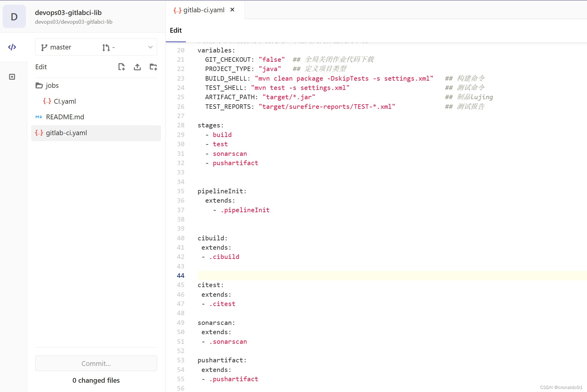Click the branch icon beside master
The width and height of the screenshot is (587, 392).
pos(44,47)
